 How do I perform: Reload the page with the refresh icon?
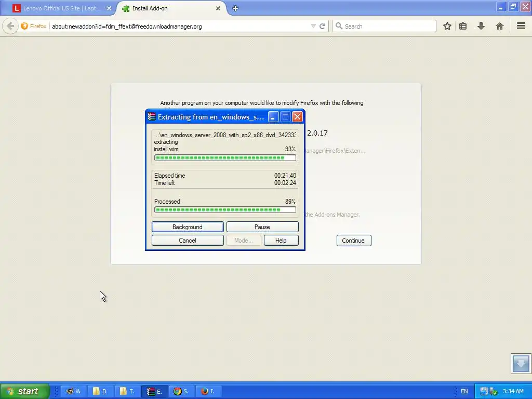tap(322, 26)
